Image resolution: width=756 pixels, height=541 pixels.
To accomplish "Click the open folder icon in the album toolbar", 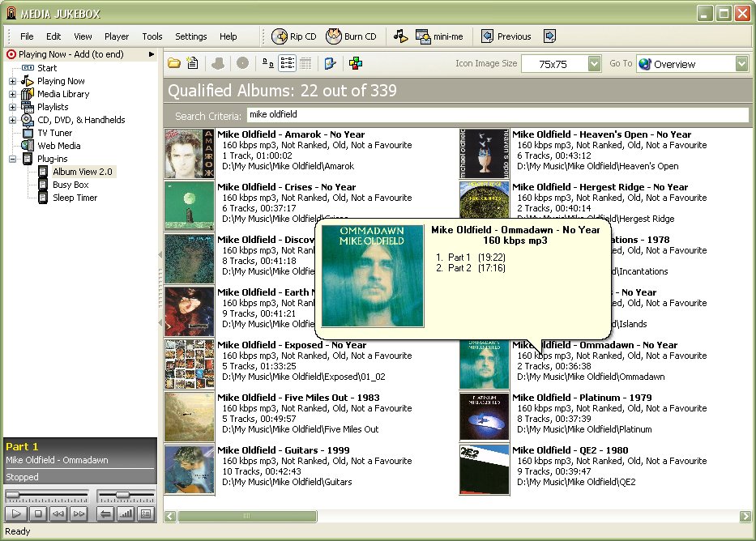I will coord(174,64).
